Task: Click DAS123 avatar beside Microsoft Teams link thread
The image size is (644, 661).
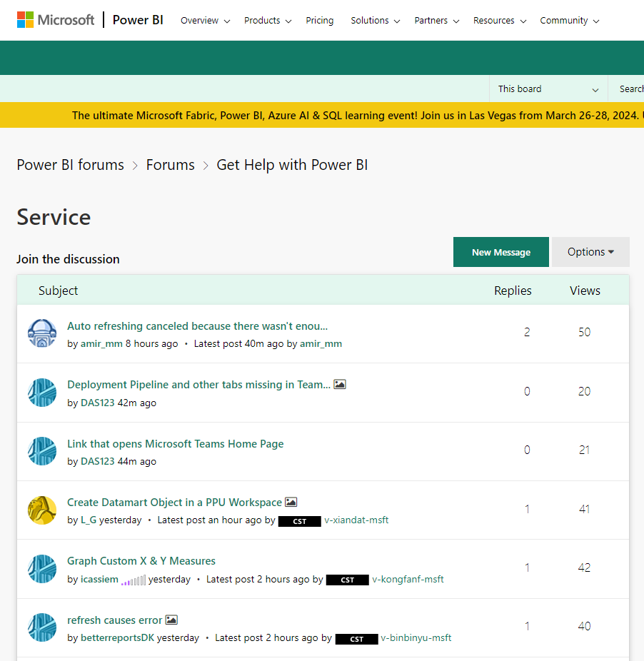Action: click(42, 451)
